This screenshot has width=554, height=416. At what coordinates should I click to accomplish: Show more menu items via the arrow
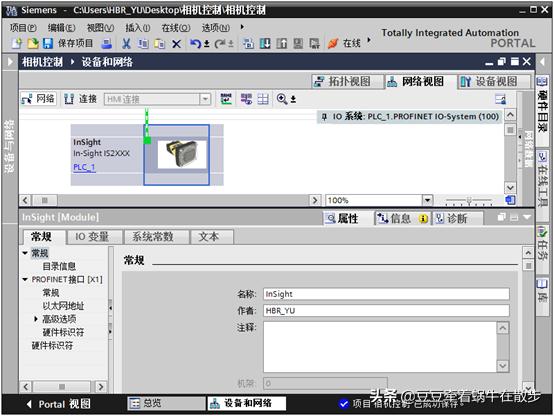242,27
